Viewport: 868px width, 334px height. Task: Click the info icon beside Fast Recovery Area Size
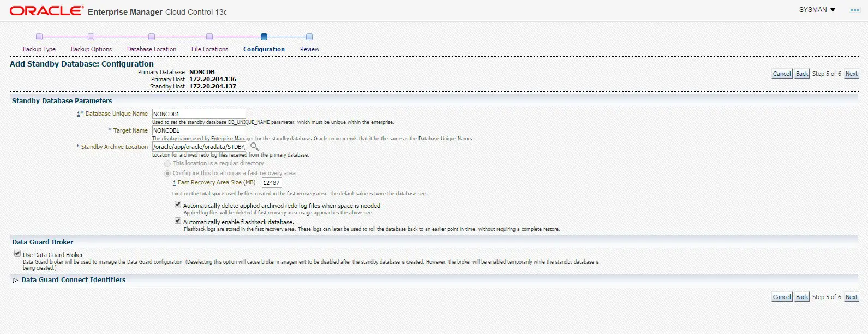[175, 183]
